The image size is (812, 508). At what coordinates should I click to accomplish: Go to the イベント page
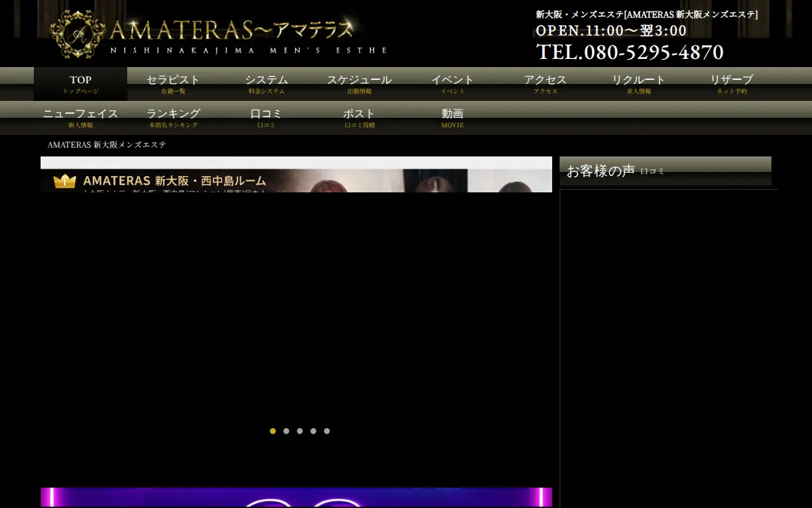coord(453,84)
